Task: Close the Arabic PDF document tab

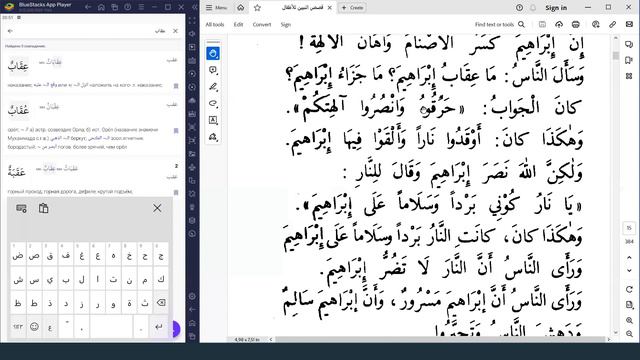Action: click(x=330, y=8)
